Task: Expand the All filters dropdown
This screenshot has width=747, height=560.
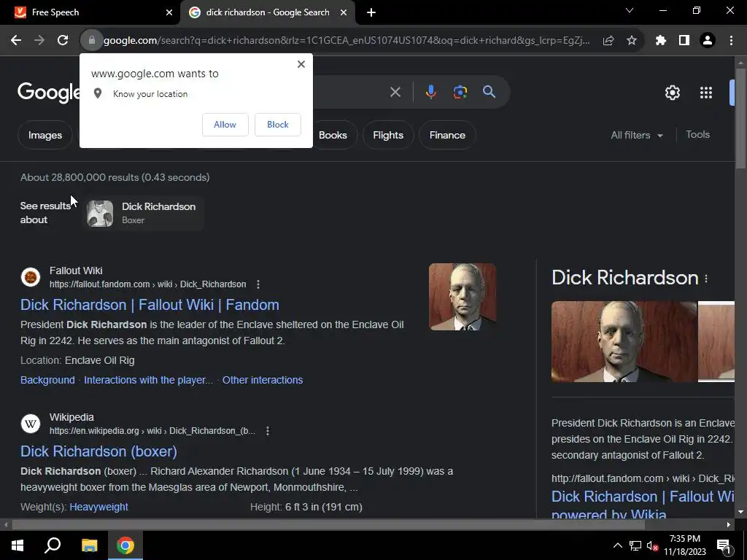Action: pyautogui.click(x=636, y=135)
